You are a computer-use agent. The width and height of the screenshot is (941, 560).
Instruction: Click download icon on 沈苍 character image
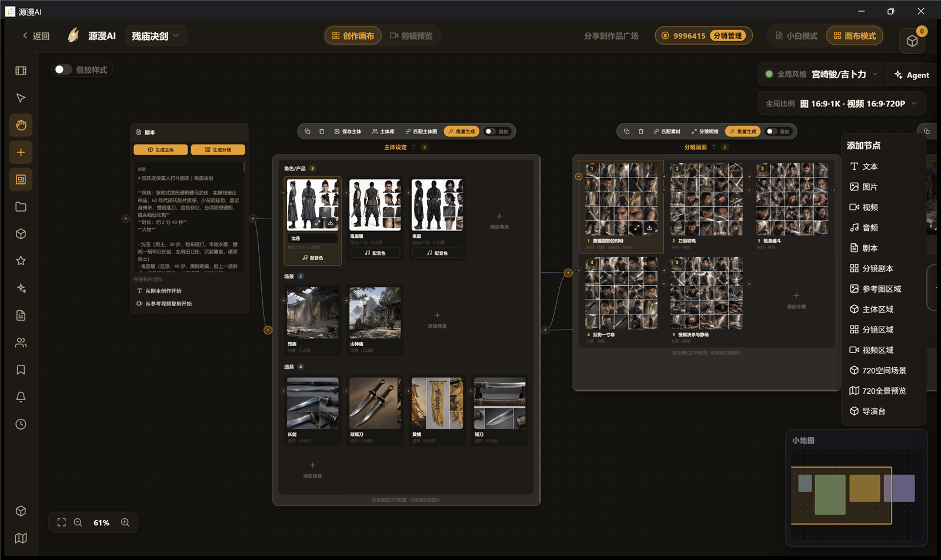coord(331,223)
